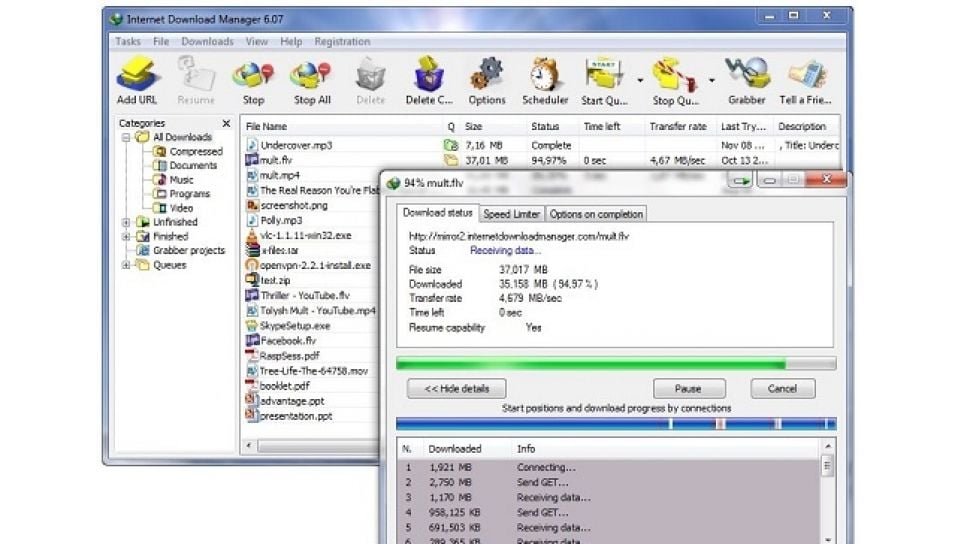Select Facebook.flv in the file list
The image size is (970, 544).
(x=288, y=340)
